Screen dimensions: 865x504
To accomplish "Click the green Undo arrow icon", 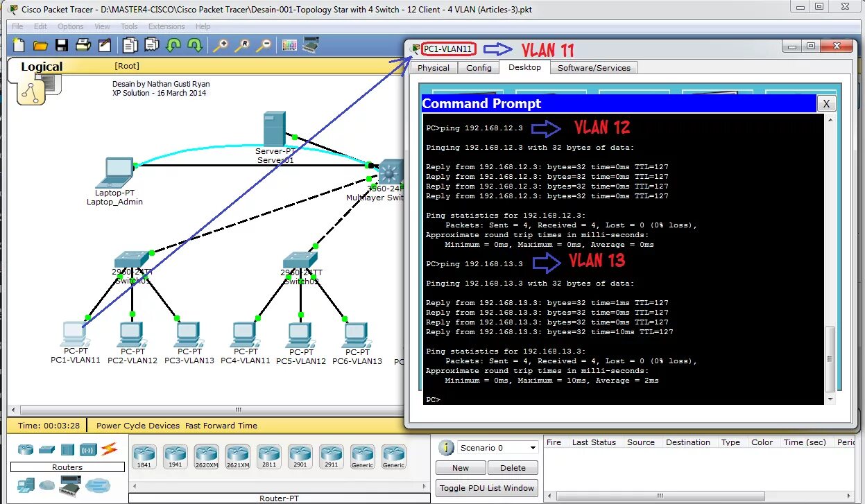I will point(173,46).
